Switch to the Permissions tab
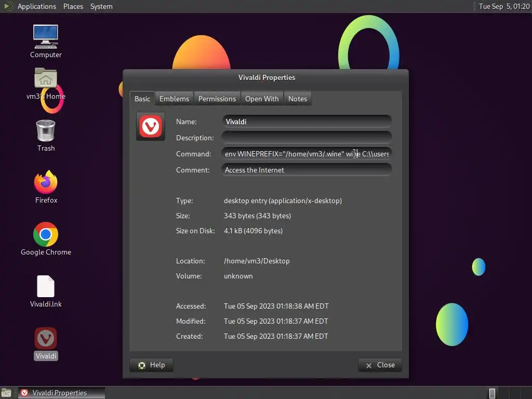Screen dimensions: 532x399 pyautogui.click(x=217, y=99)
